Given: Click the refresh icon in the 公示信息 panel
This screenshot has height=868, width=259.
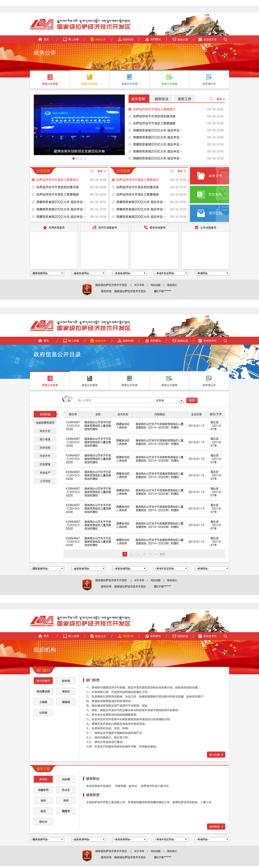Looking at the screenshot, I should point(172,171).
